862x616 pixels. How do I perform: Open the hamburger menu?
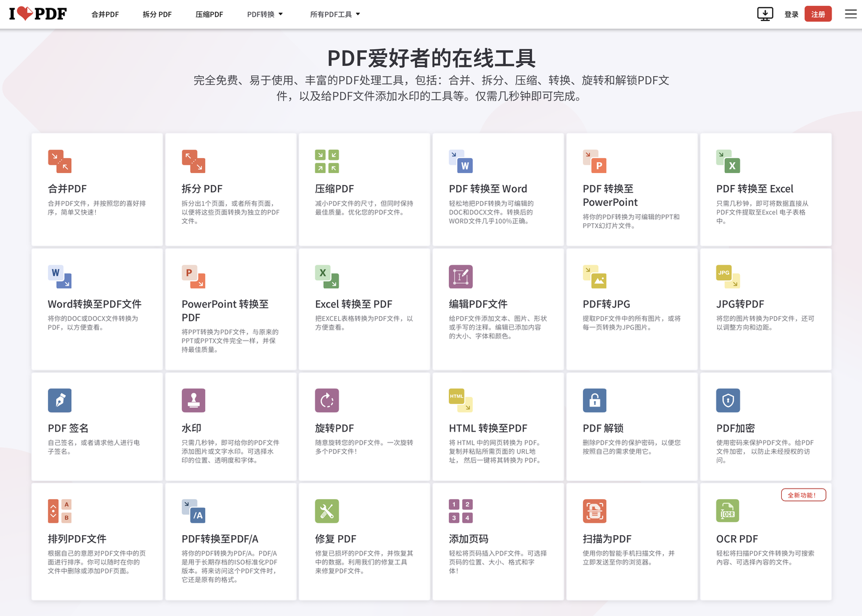pos(851,14)
